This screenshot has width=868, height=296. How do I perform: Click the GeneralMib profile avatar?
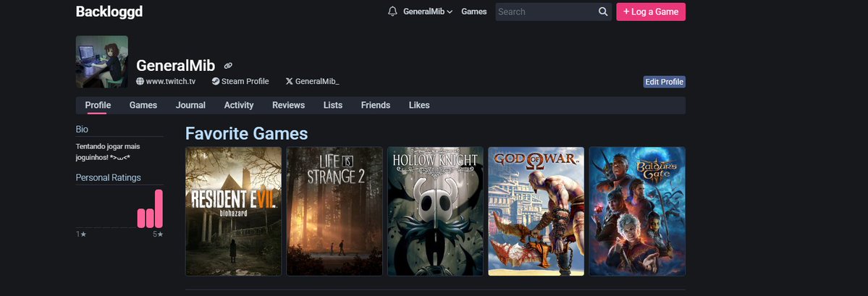click(102, 62)
